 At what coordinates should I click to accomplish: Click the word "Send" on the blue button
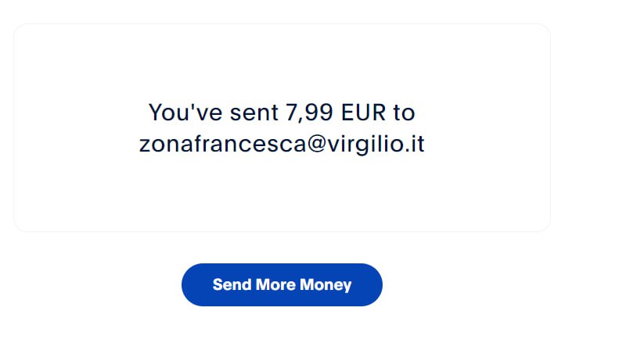228,284
